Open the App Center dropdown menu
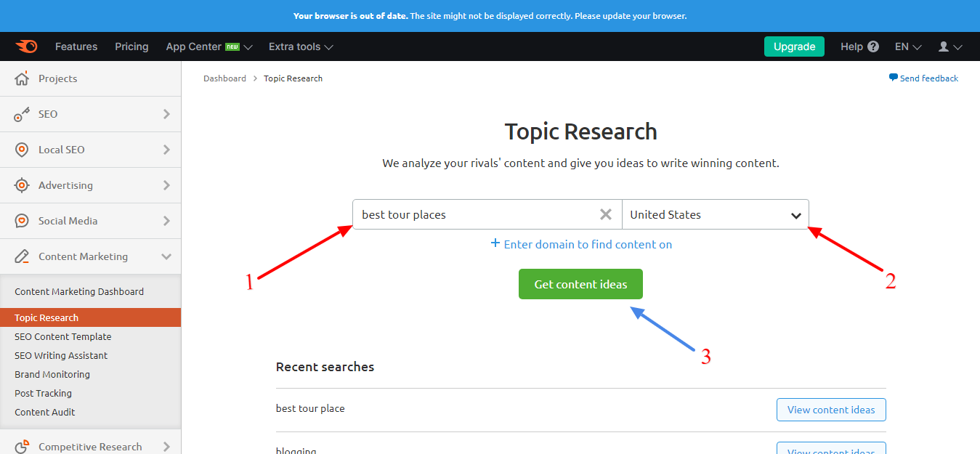 tap(209, 46)
